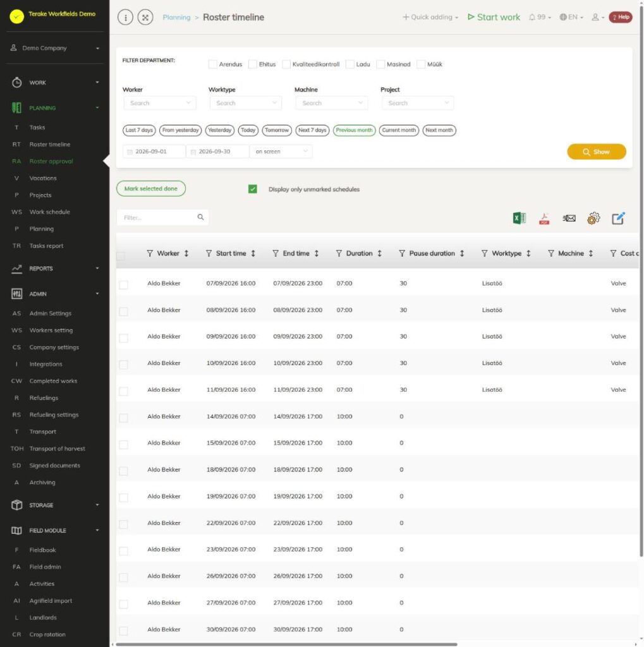Open table settings gear icon
The image size is (644, 647).
click(593, 218)
